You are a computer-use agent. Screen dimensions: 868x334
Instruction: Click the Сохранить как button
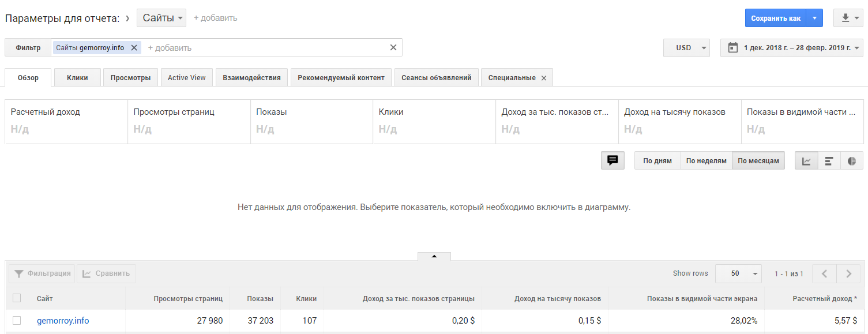point(776,18)
